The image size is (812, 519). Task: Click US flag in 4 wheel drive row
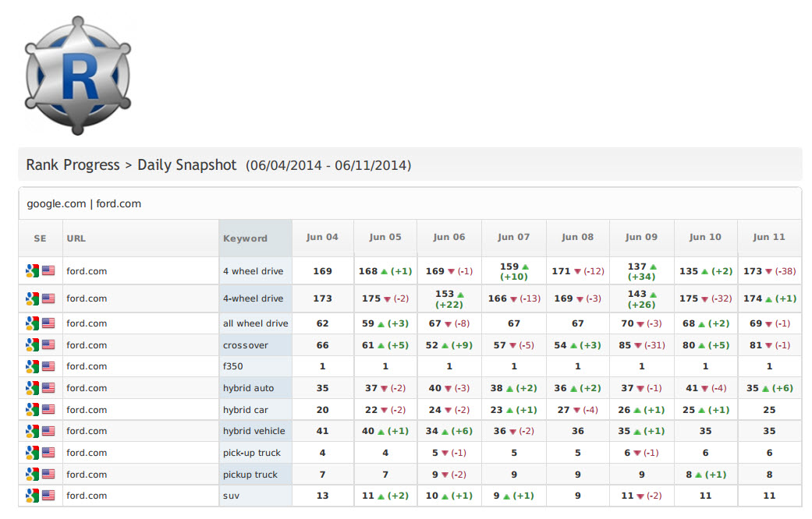pyautogui.click(x=48, y=270)
